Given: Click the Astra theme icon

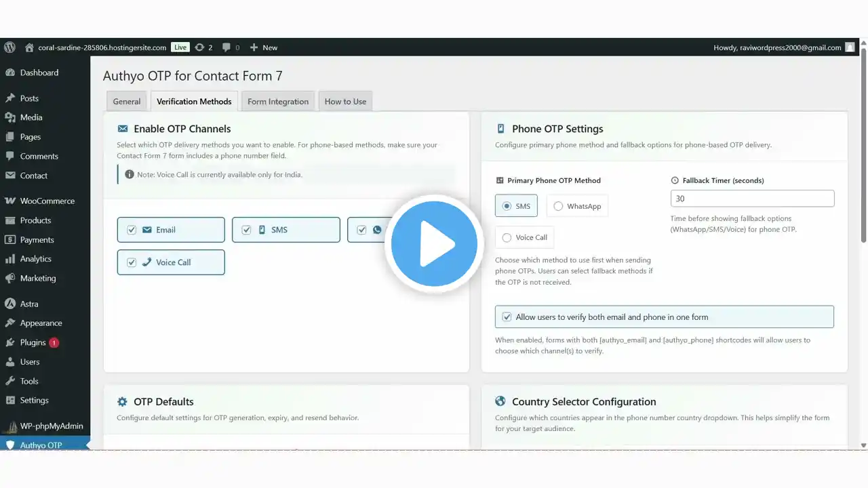Looking at the screenshot, I should [10, 304].
